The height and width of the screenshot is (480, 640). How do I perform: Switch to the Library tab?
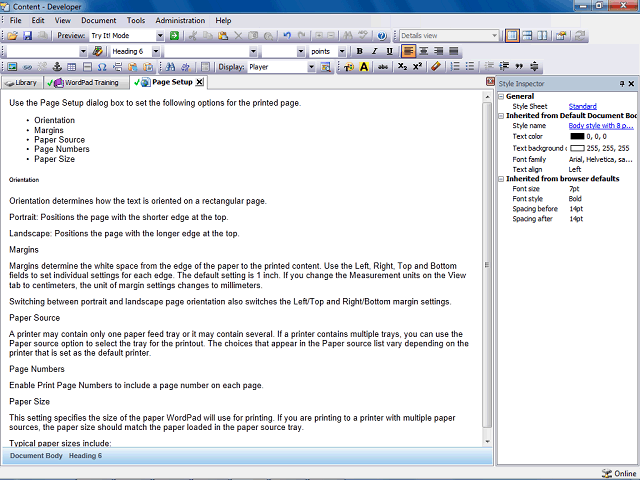[x=22, y=83]
